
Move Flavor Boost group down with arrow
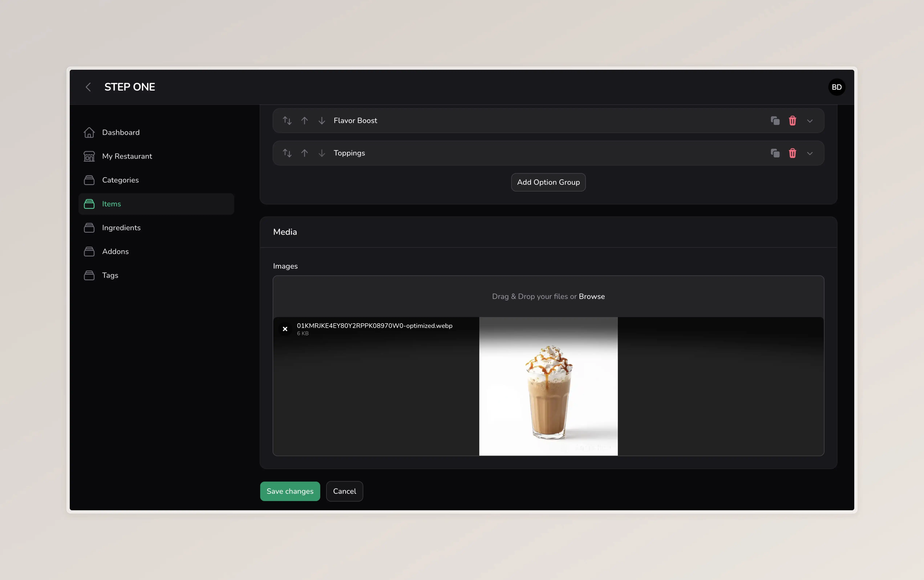pyautogui.click(x=322, y=120)
